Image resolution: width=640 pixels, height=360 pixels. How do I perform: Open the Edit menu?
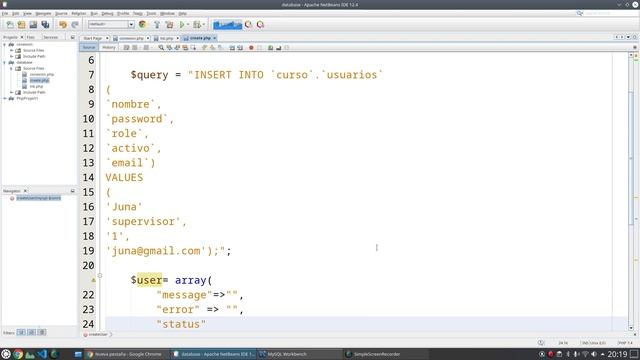[x=15, y=13]
